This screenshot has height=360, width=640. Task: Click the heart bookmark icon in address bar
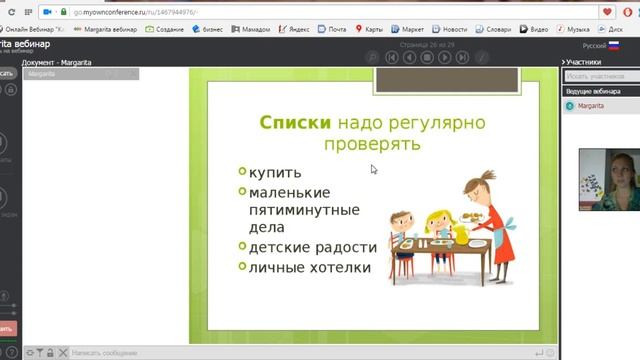607,12
